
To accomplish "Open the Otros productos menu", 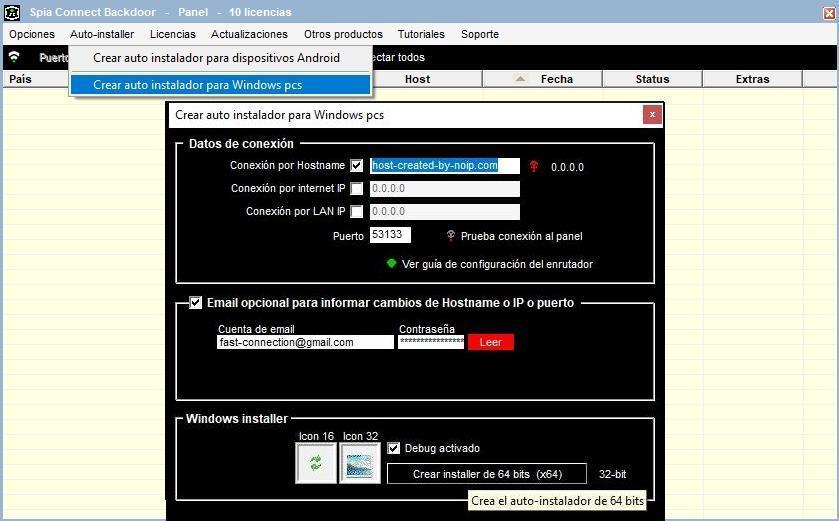I will (343, 34).
